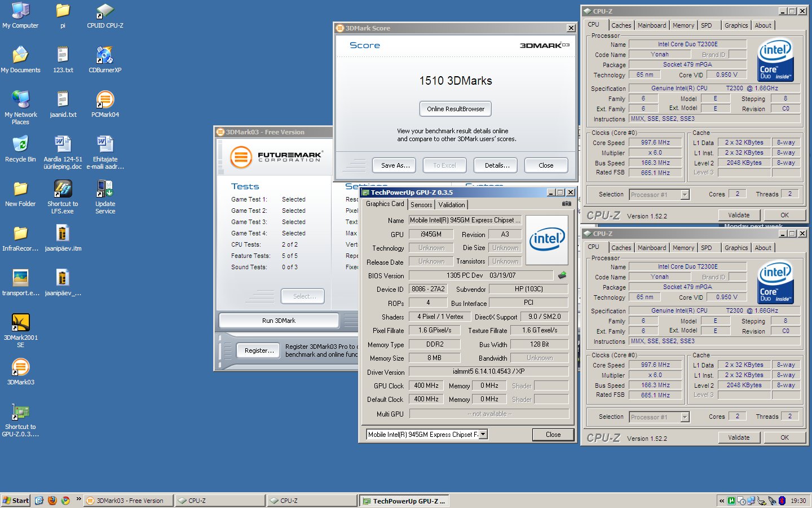Click Validate in upper CPU-Z window

pyautogui.click(x=739, y=215)
